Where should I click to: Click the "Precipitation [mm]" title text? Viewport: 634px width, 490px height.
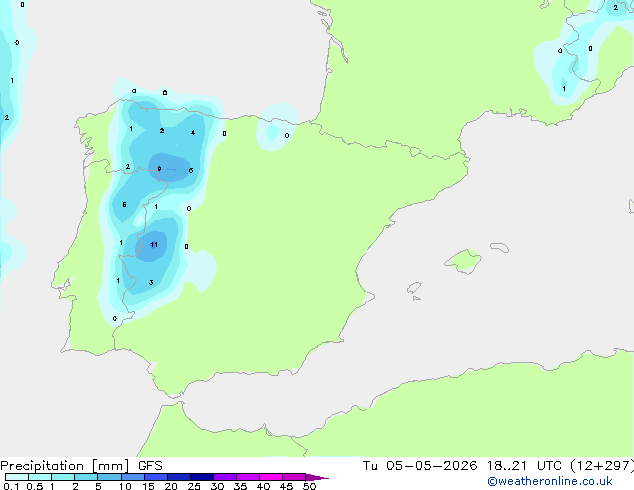point(65,466)
